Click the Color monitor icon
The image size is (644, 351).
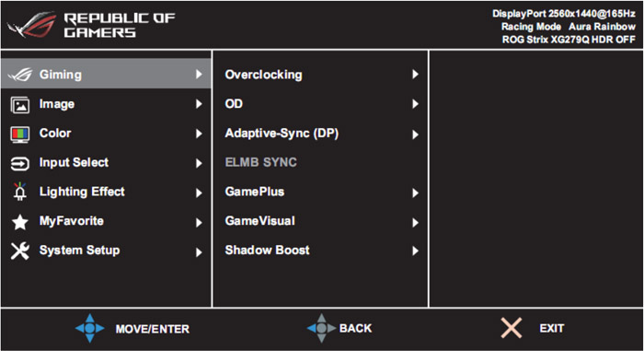click(x=19, y=135)
